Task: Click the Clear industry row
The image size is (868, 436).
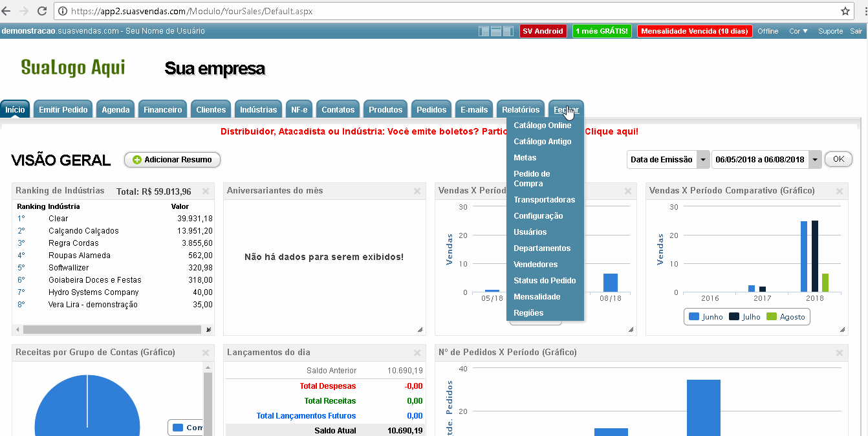Action: click(x=114, y=219)
